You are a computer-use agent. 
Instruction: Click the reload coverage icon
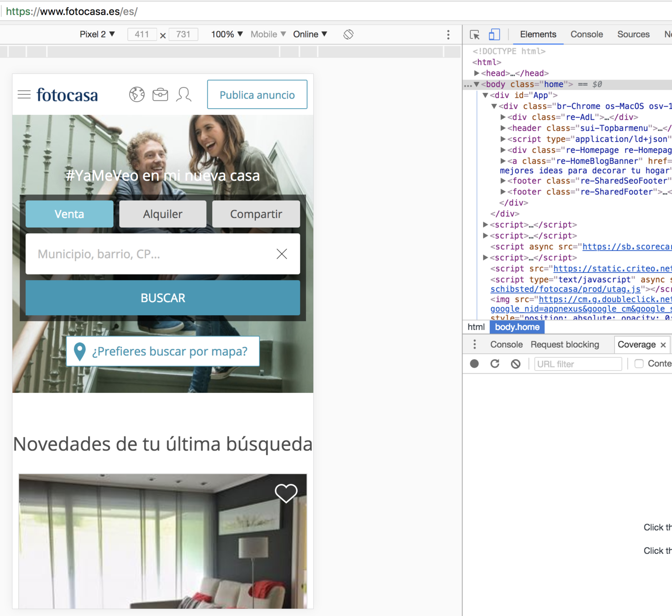[495, 364]
